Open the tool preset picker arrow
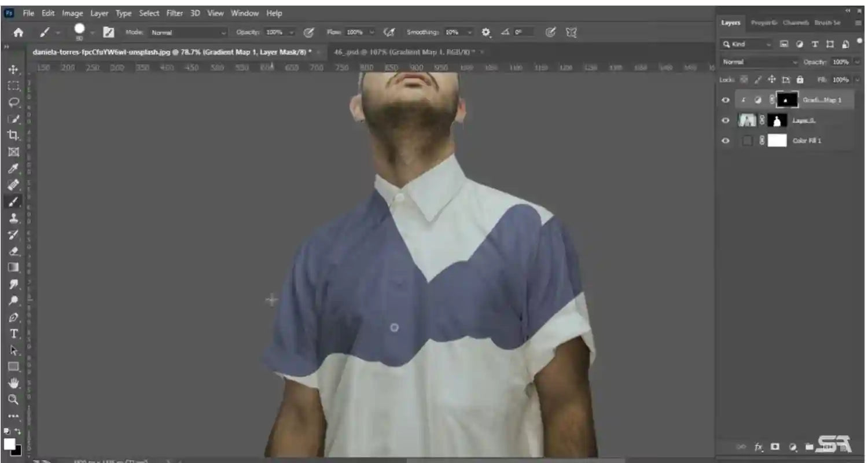The height and width of the screenshot is (463, 868). (x=57, y=34)
